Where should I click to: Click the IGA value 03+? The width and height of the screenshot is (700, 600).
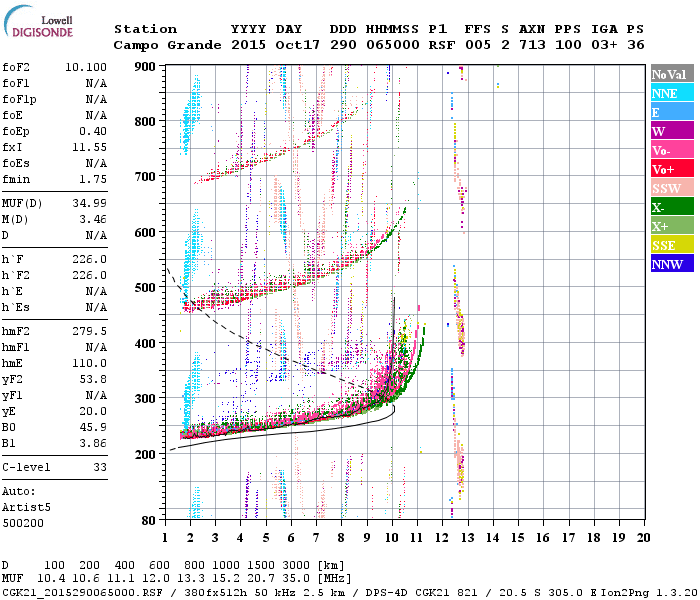(604, 45)
